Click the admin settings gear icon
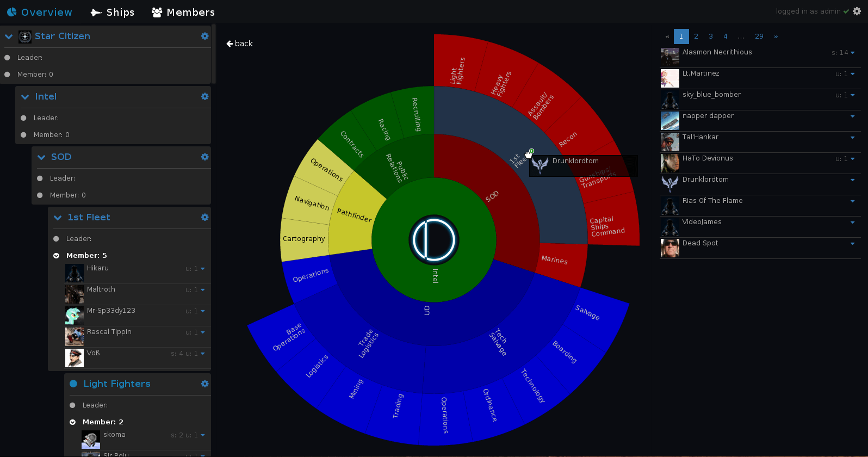 tap(857, 11)
